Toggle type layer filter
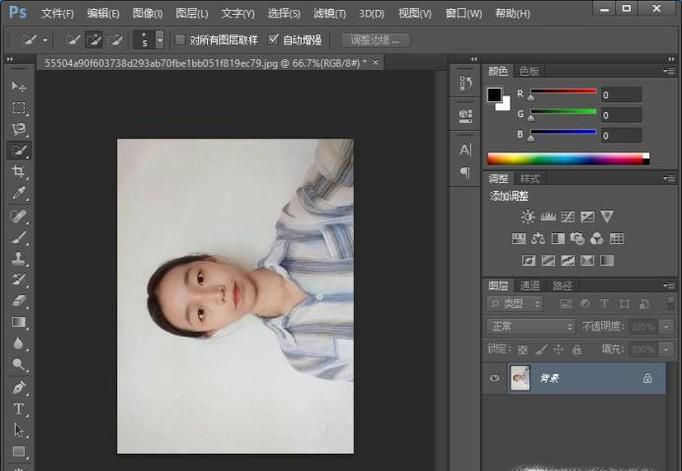Image resolution: width=682 pixels, height=471 pixels. pyautogui.click(x=604, y=304)
